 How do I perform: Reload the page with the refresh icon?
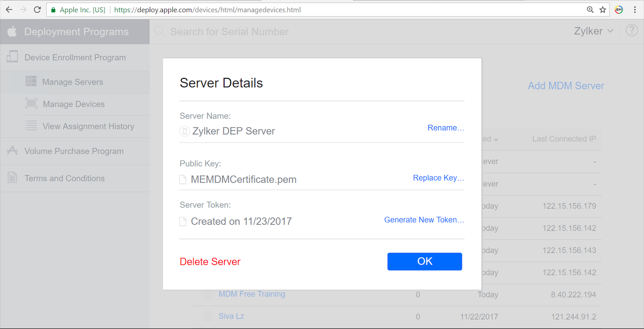tap(38, 9)
